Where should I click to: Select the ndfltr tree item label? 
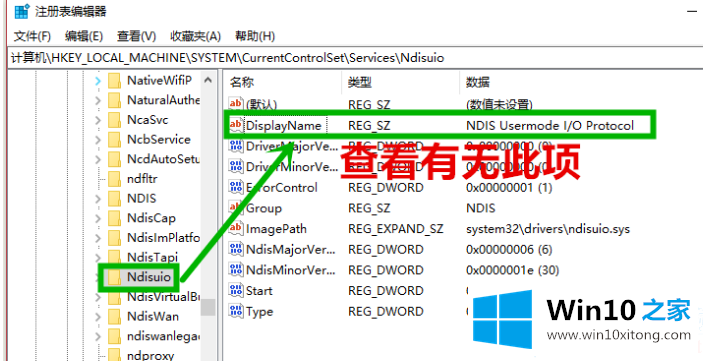(142, 178)
